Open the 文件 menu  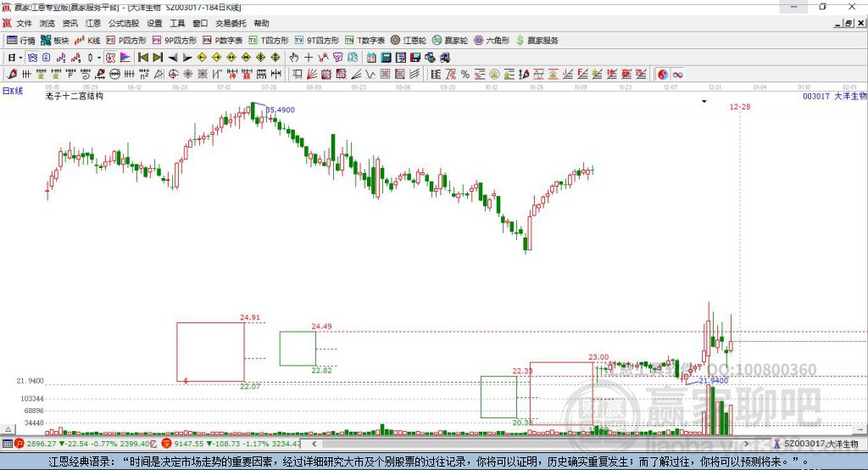pyautogui.click(x=24, y=23)
